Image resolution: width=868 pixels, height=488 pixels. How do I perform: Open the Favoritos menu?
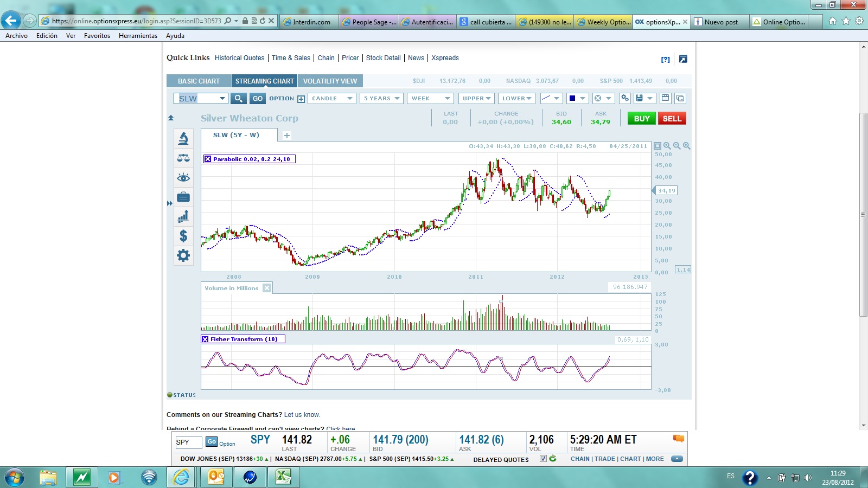[x=97, y=36]
